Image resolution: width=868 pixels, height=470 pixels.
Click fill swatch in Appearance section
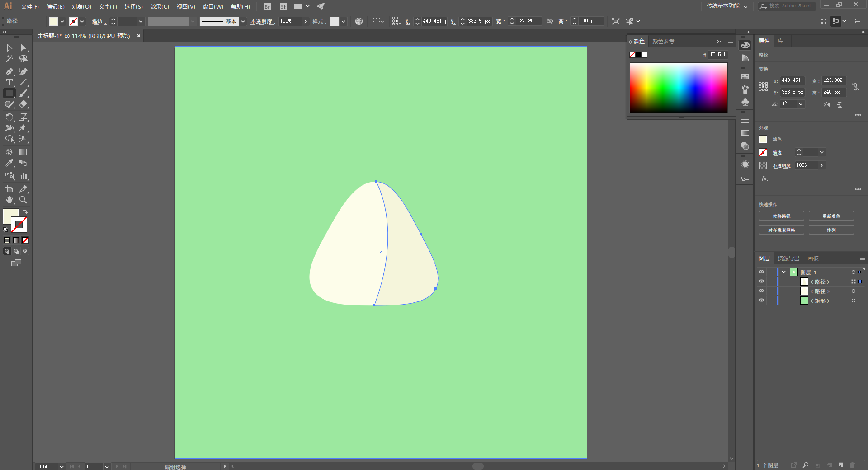click(x=763, y=139)
